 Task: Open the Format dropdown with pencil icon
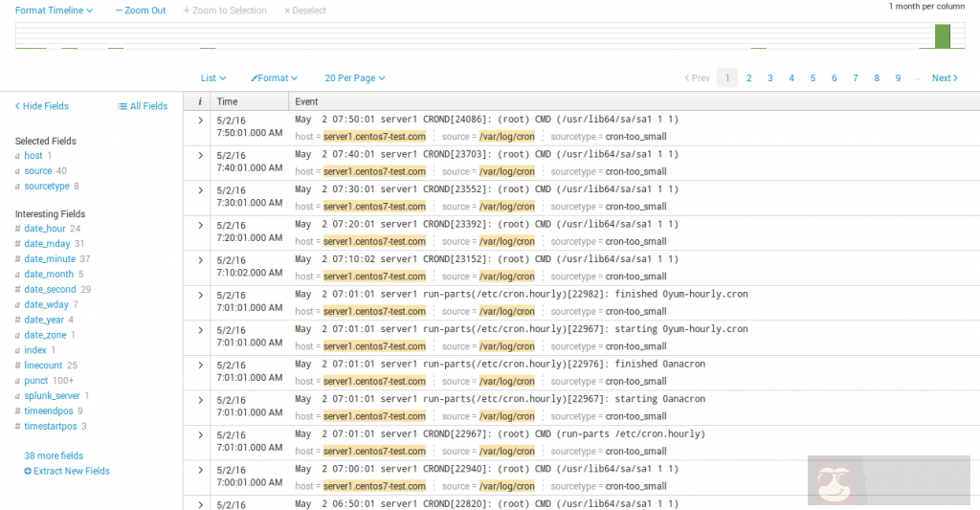(274, 78)
